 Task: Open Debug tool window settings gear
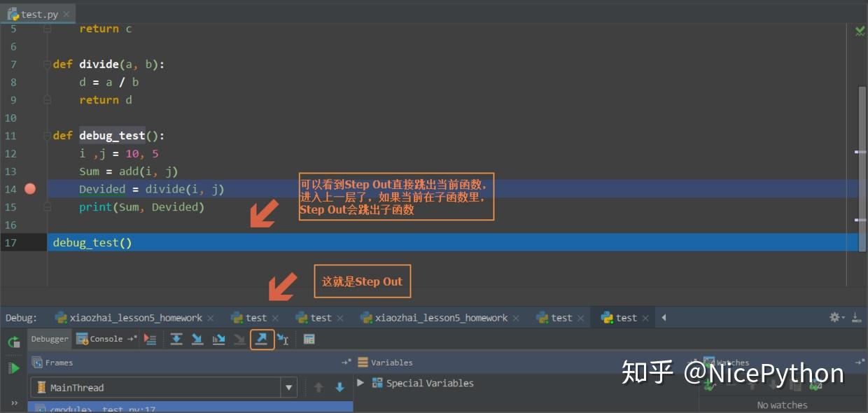point(834,317)
